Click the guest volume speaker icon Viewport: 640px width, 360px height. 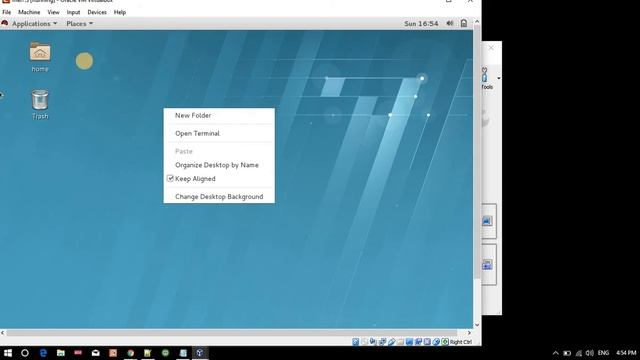point(449,23)
